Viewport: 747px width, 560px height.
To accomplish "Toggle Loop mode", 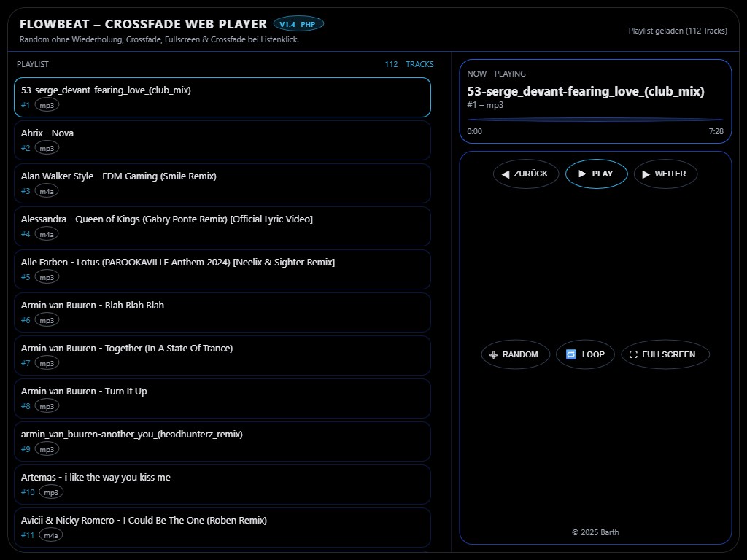I will tap(585, 355).
